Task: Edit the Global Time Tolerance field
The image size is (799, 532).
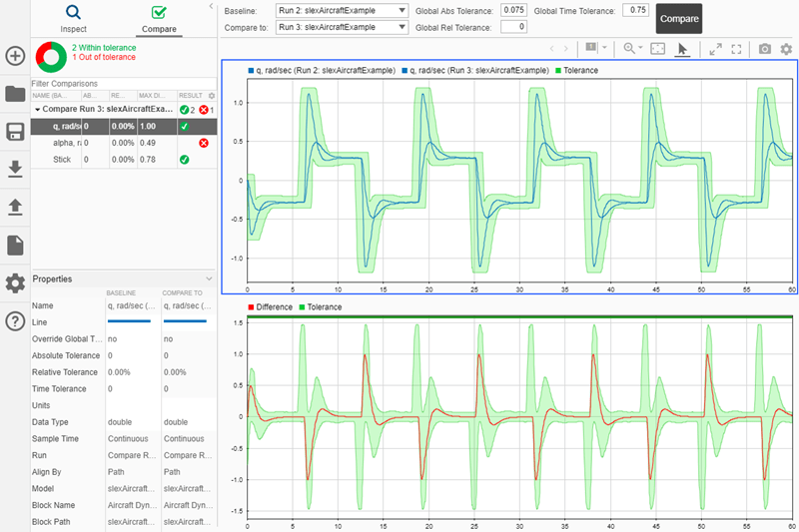Action: coord(636,10)
